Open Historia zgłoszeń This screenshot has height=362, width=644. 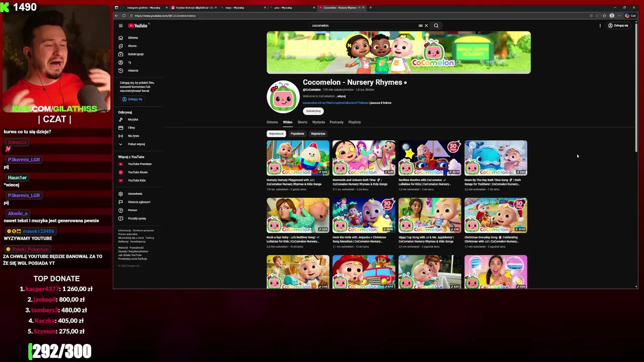[x=139, y=202]
